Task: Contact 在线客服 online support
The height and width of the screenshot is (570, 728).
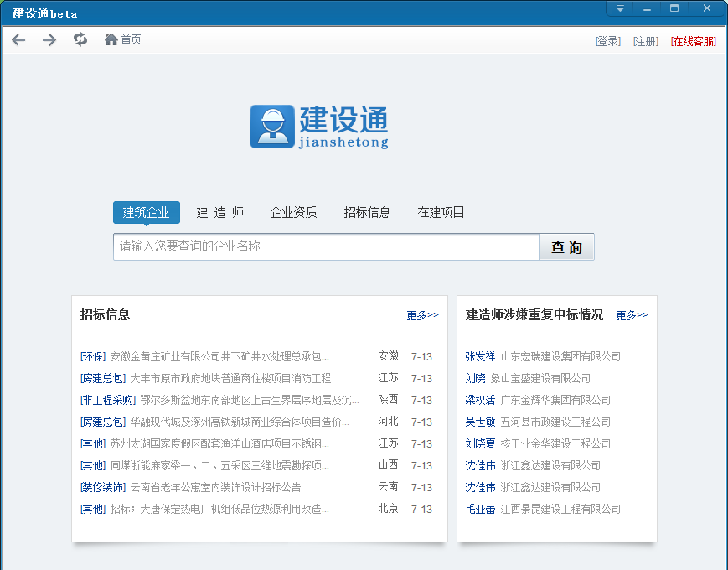Action: (693, 41)
